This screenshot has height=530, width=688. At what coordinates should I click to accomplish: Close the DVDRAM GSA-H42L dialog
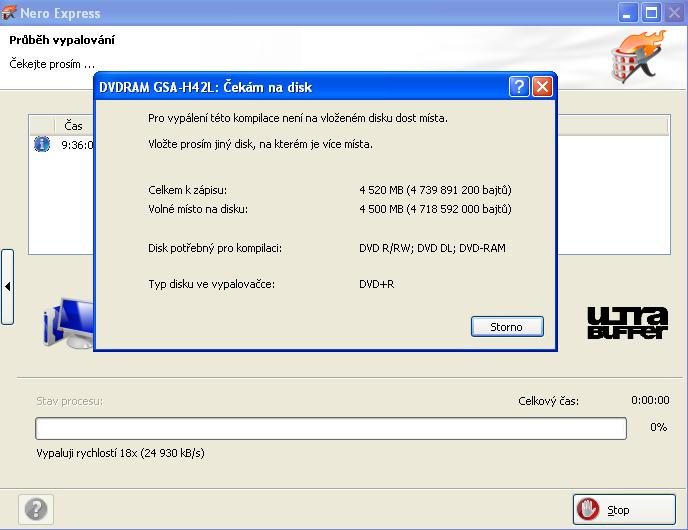point(542,86)
